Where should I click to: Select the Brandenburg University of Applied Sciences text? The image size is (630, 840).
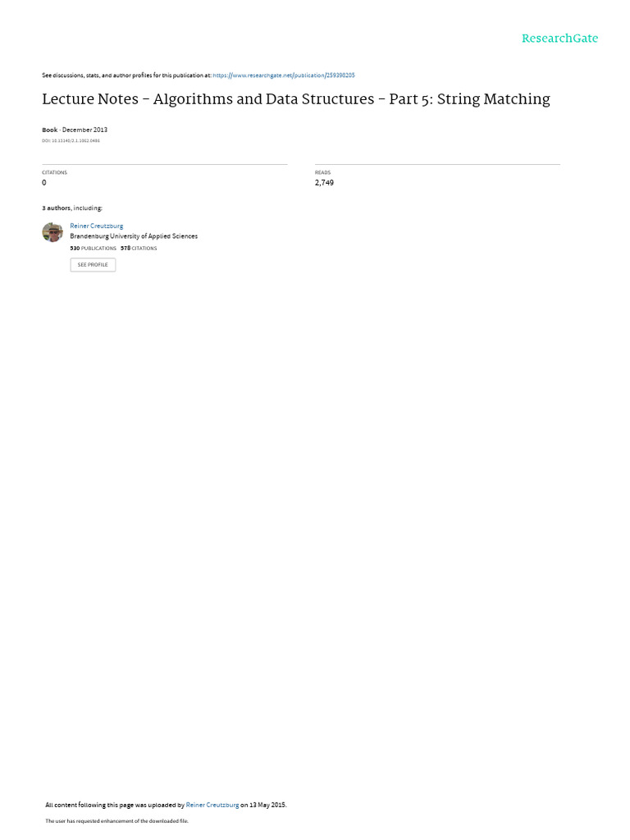[x=134, y=236]
